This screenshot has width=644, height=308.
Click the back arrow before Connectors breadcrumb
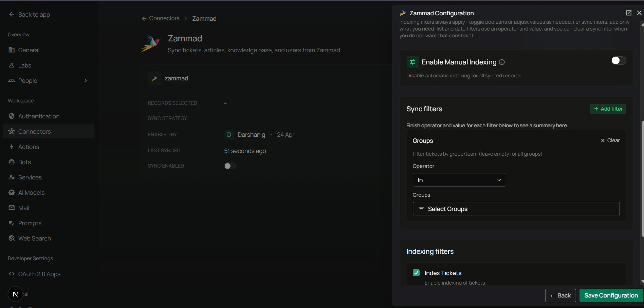pos(144,19)
